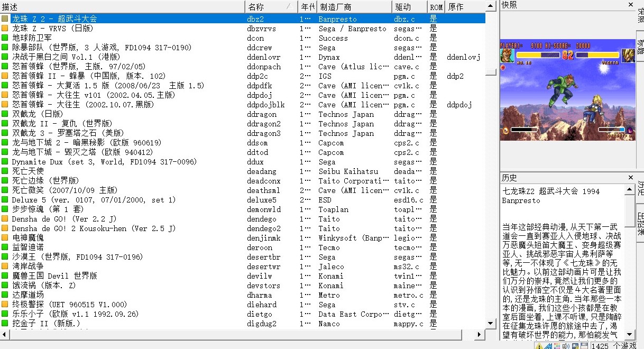
Task: Switch to the 出招表 tab
Action: tap(640, 223)
